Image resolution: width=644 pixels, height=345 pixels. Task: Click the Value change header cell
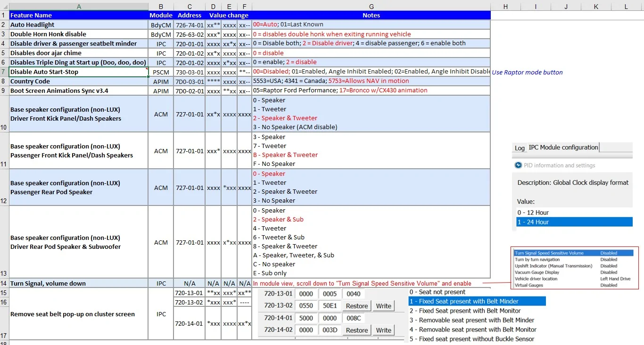[x=229, y=16]
